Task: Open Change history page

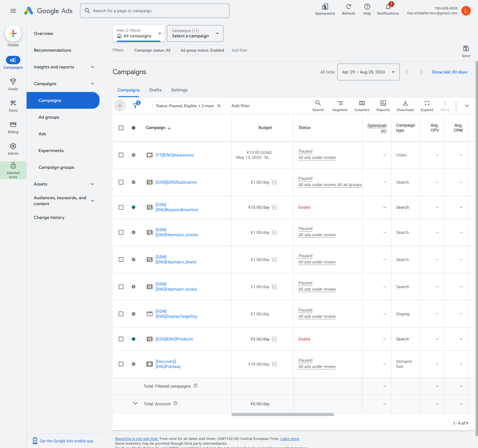Action: pos(49,218)
